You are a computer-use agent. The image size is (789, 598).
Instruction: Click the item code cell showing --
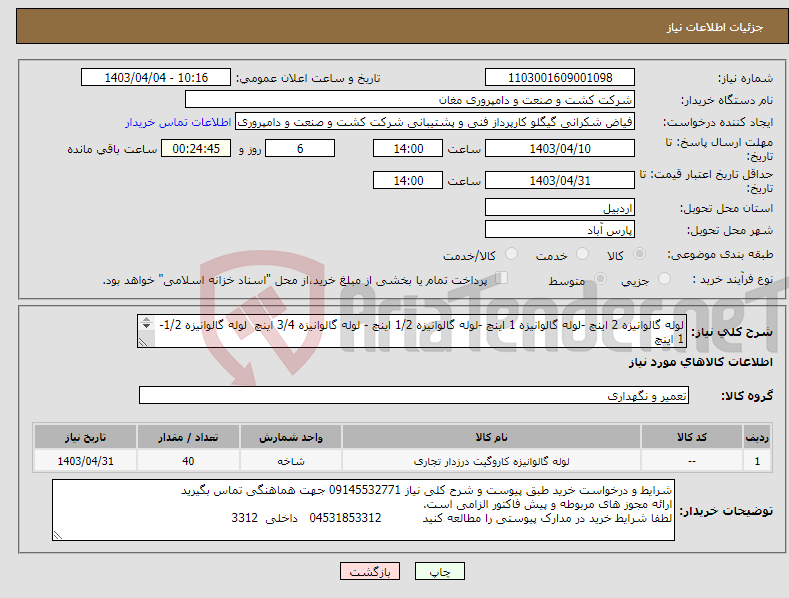click(692, 461)
